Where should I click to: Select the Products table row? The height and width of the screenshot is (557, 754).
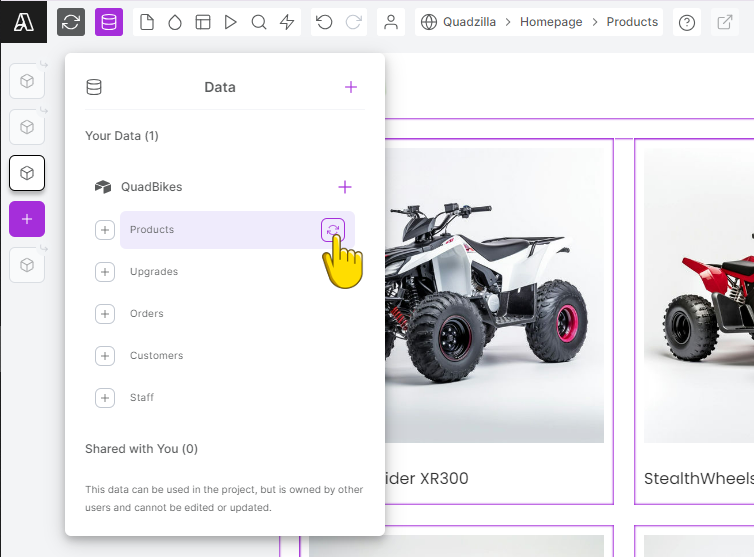(x=238, y=230)
